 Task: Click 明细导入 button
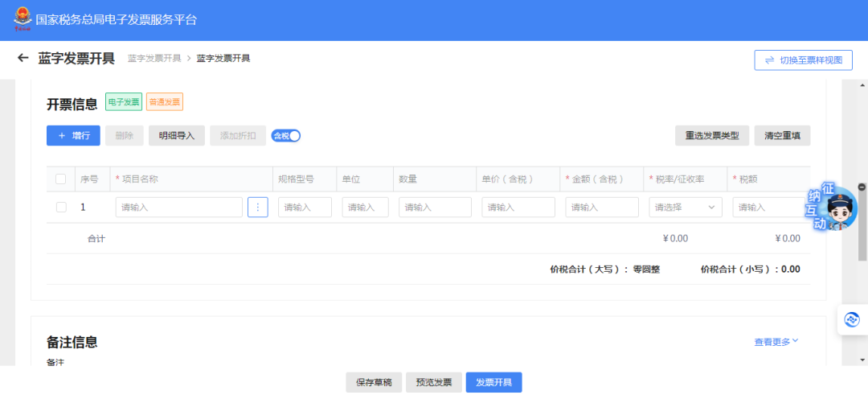click(x=177, y=136)
